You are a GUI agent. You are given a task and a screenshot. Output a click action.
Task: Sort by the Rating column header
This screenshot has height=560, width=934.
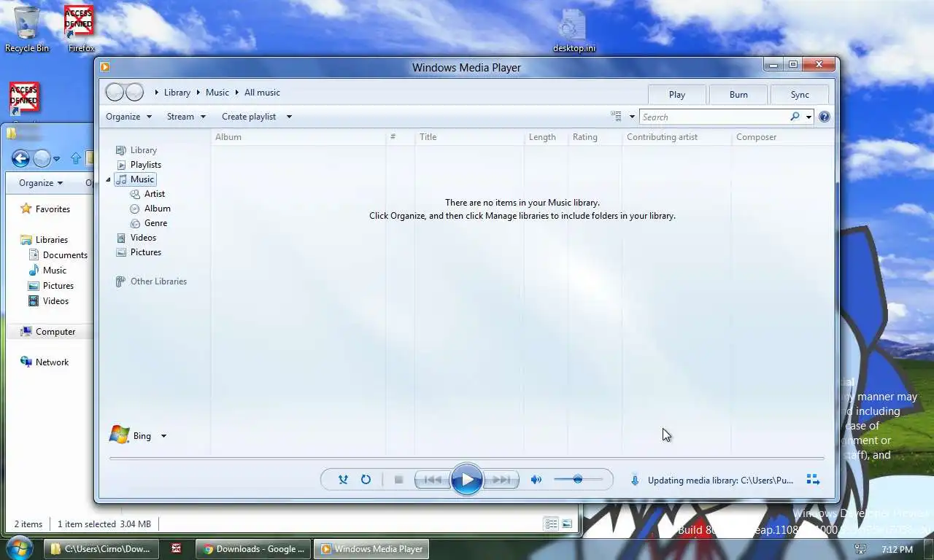[x=595, y=137]
